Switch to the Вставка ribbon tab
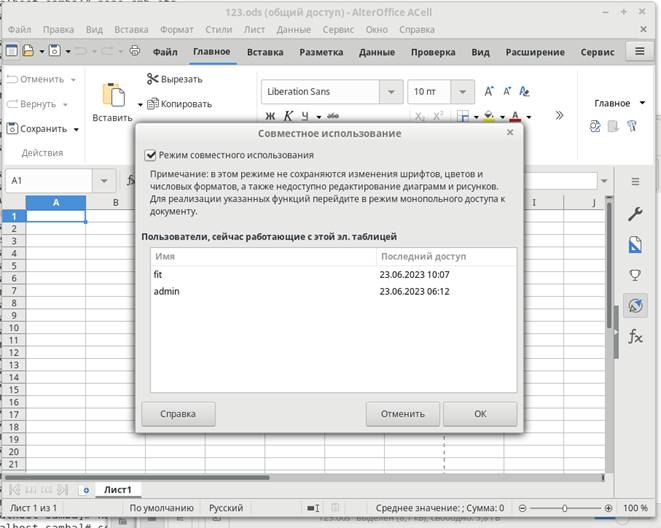Viewport: 661px width, 528px height. pyautogui.click(x=265, y=52)
